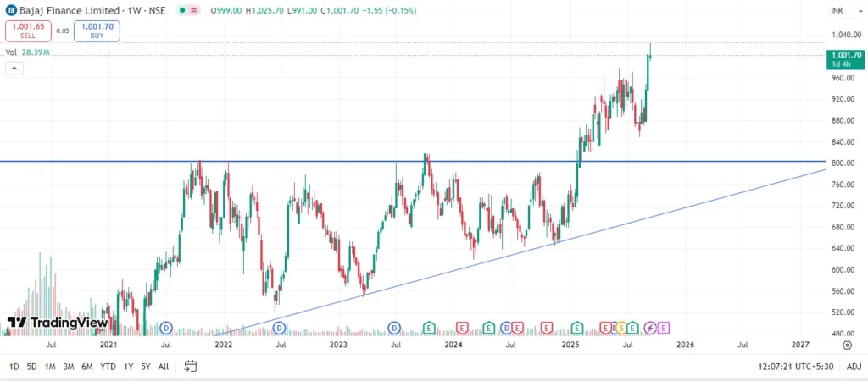Toggle the ADJ adjusted data option

point(854,366)
